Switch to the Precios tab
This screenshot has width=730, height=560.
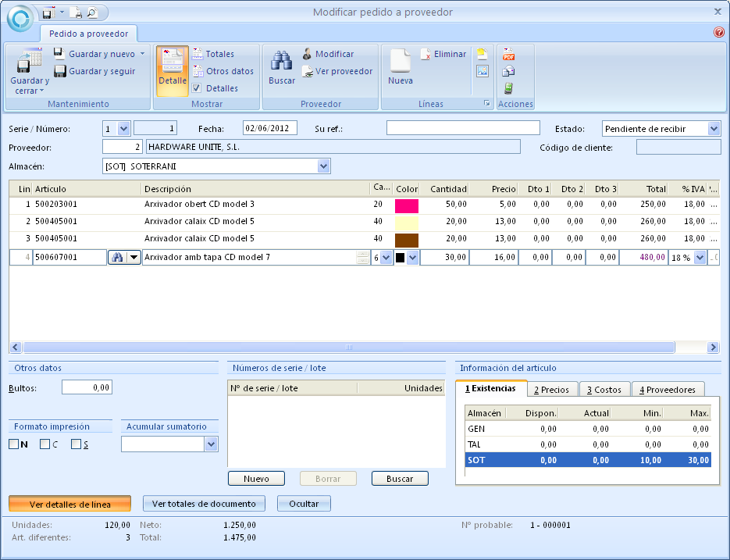tap(551, 389)
